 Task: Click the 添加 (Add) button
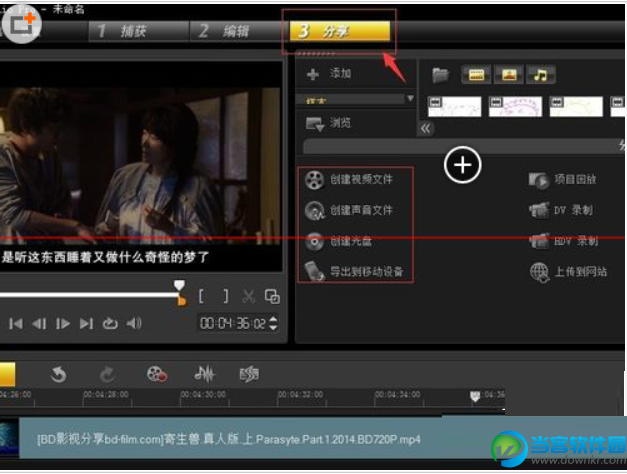329,74
